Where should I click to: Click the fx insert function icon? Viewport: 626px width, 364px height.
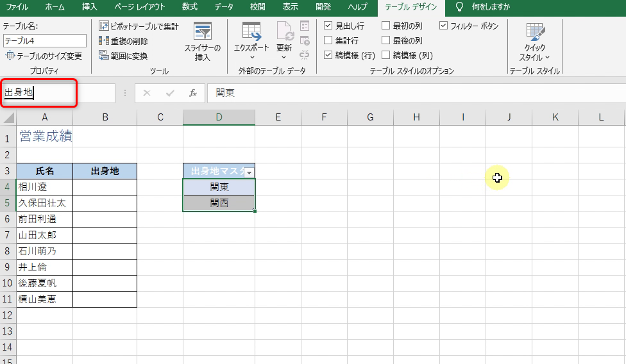(192, 93)
